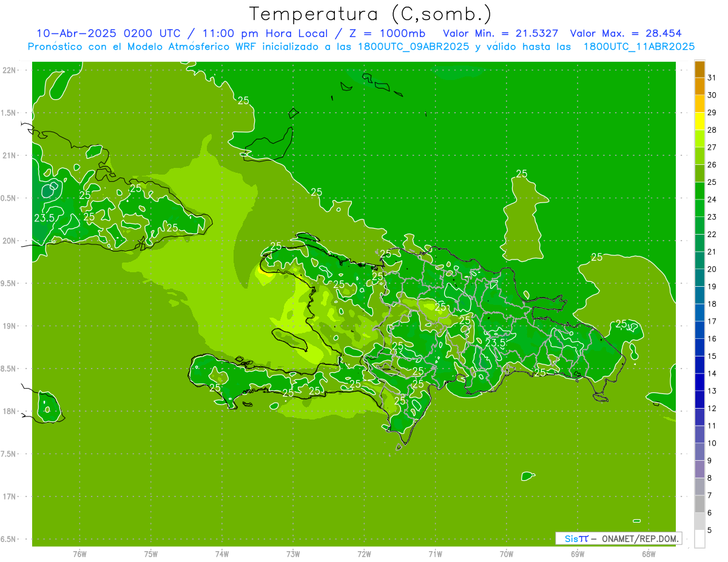728x562 pixels.
Task: Click the '69W' longitude axis label
Action: (x=578, y=554)
